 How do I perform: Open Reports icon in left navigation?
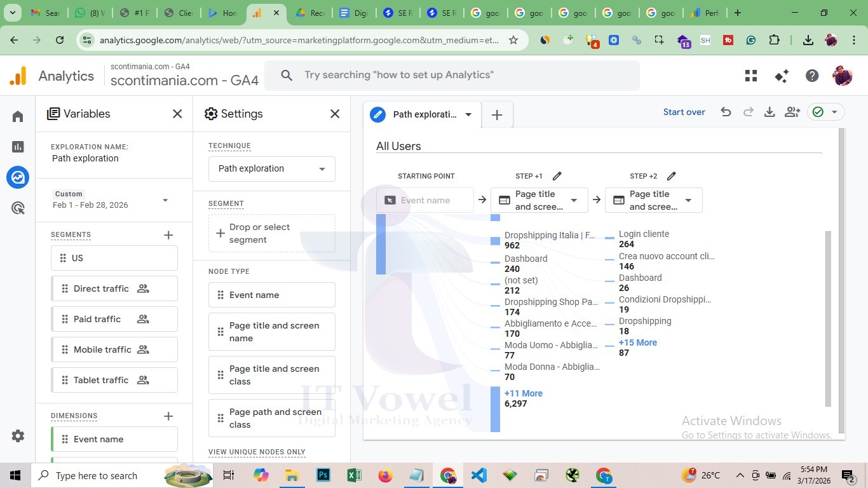[x=18, y=147]
